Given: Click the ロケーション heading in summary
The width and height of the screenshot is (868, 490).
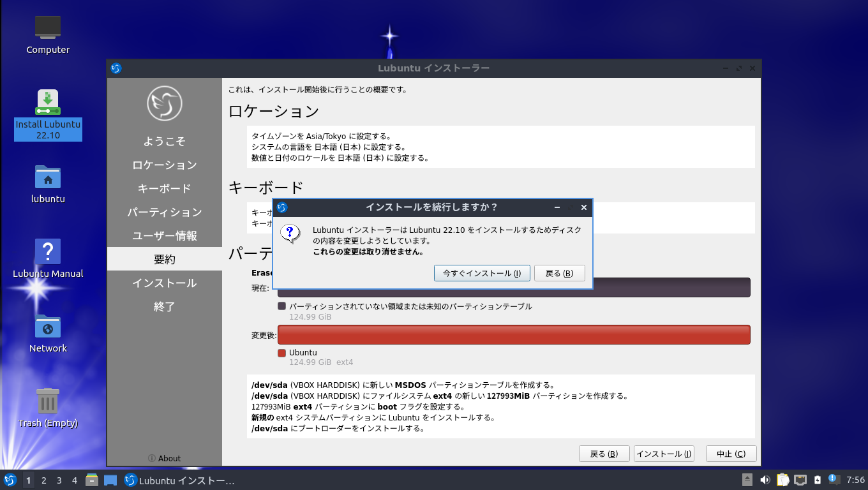Looking at the screenshot, I should pyautogui.click(x=274, y=111).
